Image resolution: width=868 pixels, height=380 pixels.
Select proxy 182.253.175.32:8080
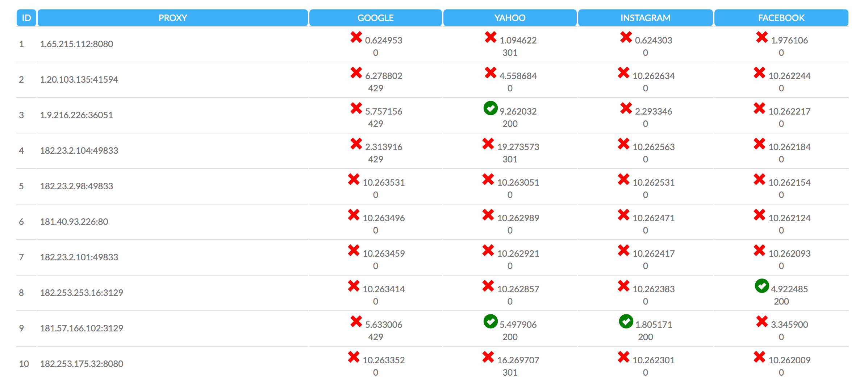(82, 364)
